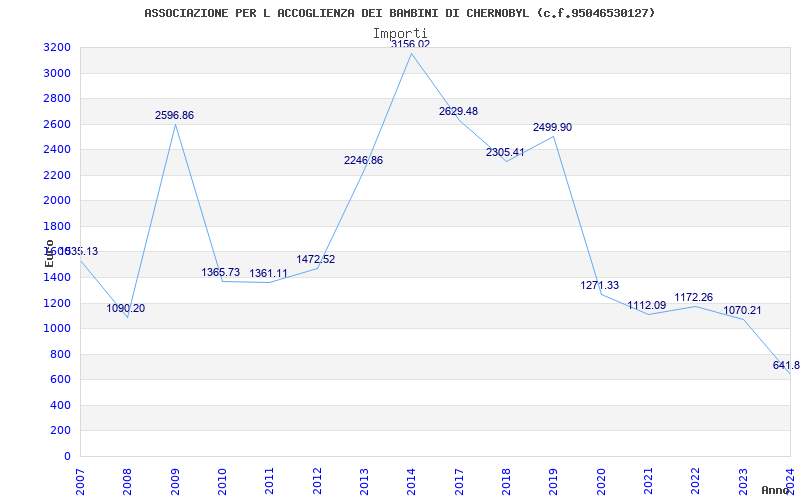Screen dimensions: 800x500
Task: Click the data label 1090.20
Action: coord(126,308)
